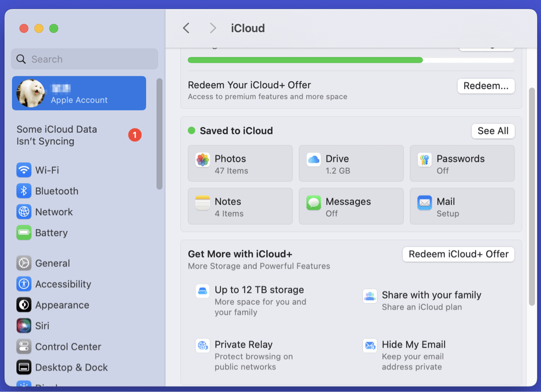
Task: Select the Hide My Email icon
Action: [370, 346]
